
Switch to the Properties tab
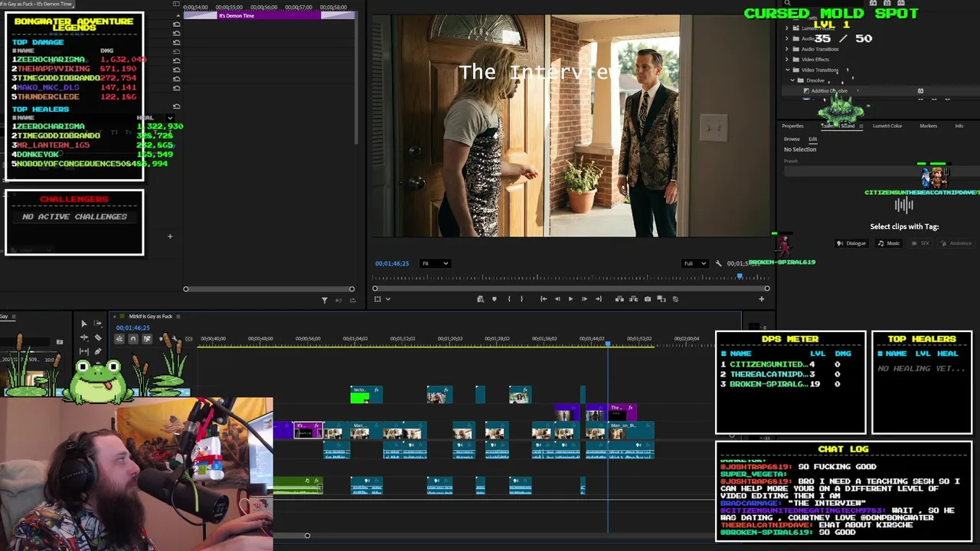pos(792,126)
